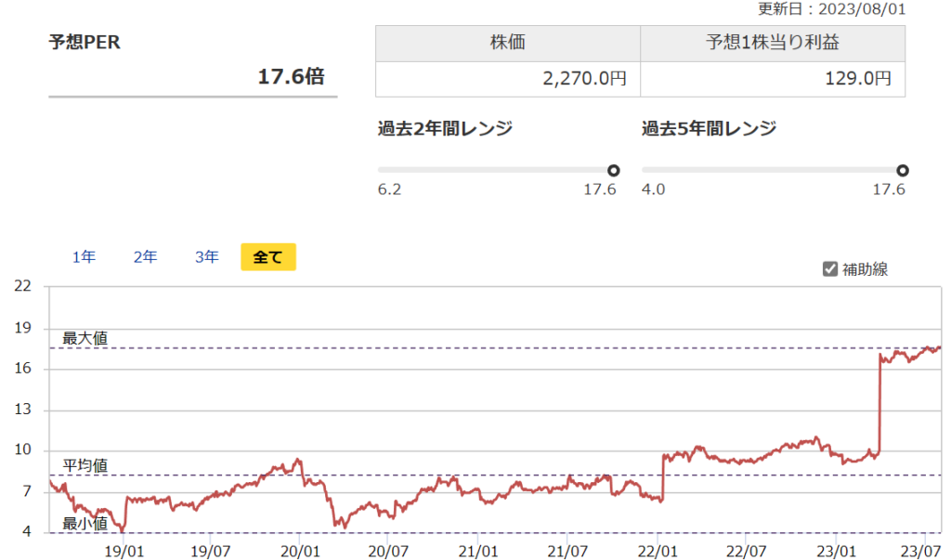Viewport: 951px width, 560px height.
Task: Uncheck the 補助線 checkbox
Action: (829, 268)
